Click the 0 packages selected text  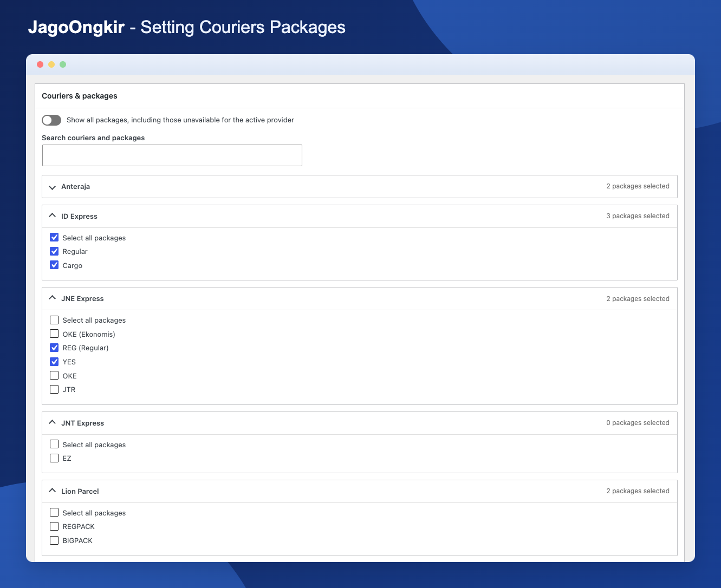(x=638, y=423)
